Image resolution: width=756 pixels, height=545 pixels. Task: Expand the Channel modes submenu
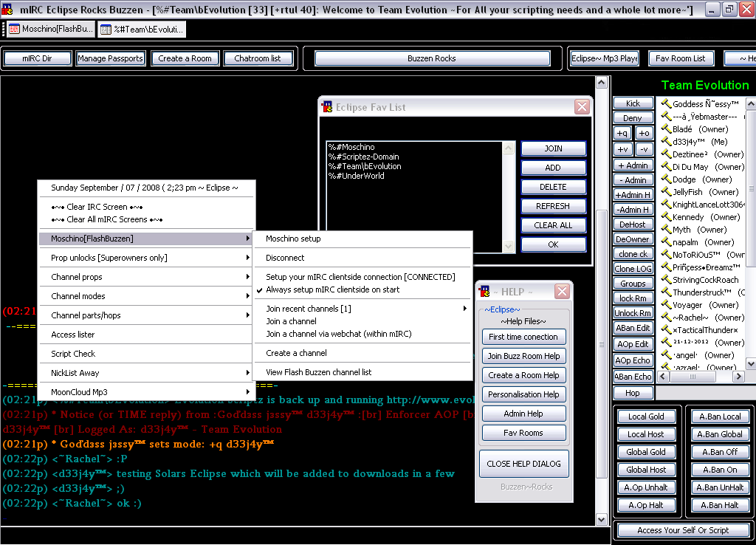pyautogui.click(x=147, y=296)
